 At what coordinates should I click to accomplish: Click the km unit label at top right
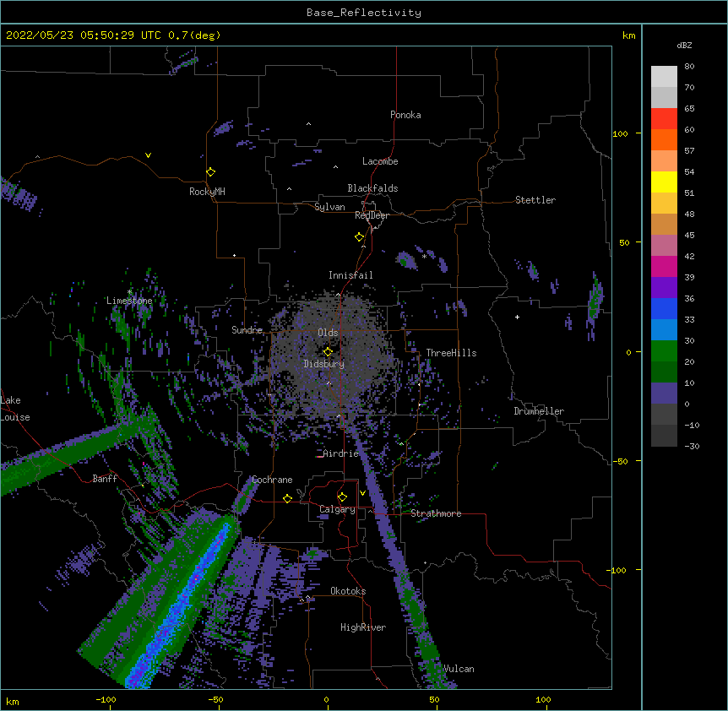click(628, 35)
